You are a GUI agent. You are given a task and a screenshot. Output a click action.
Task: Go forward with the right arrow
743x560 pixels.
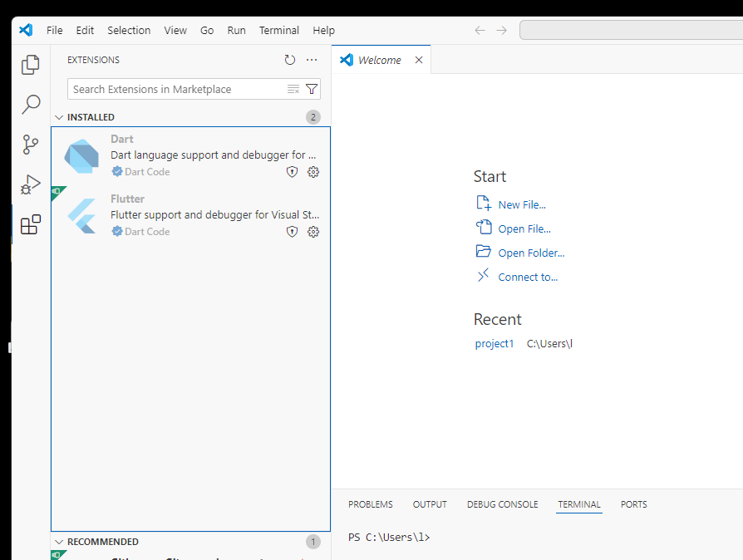(501, 30)
